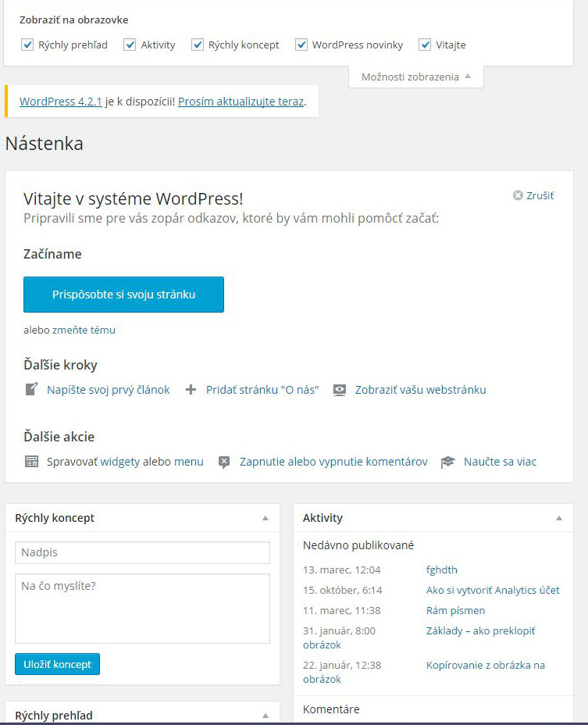Collapse the Možnosti zobrazenia tab
Image resolution: width=588 pixels, height=725 pixels.
416,77
